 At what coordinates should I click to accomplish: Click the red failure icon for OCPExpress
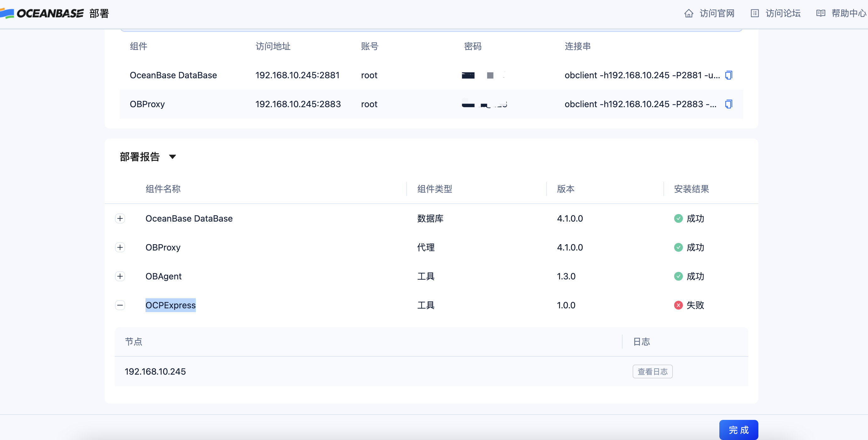(678, 305)
